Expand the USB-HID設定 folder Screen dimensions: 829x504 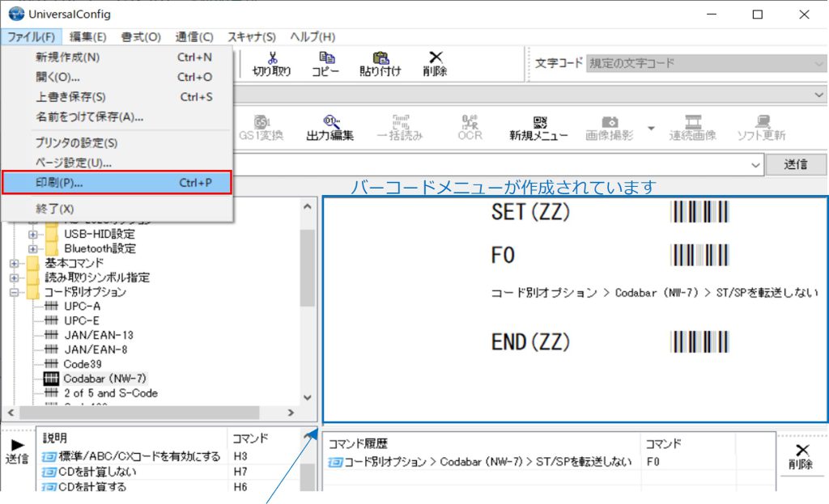(x=32, y=234)
